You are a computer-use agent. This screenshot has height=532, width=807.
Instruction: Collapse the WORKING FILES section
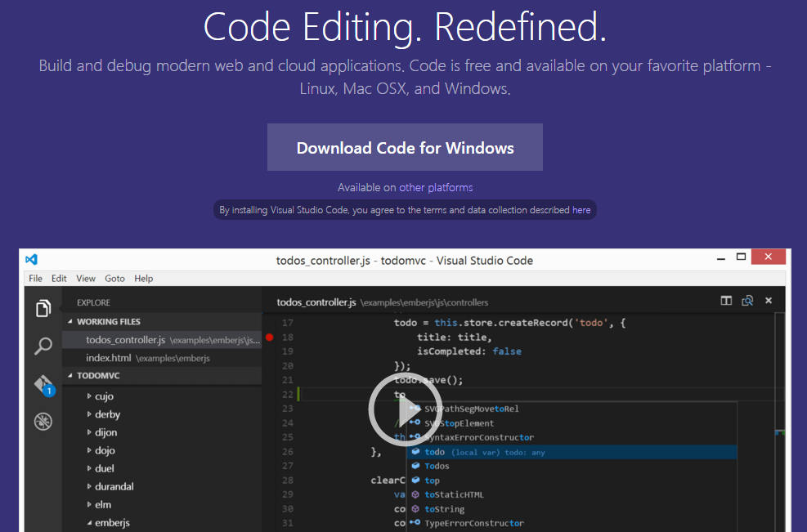(70, 321)
